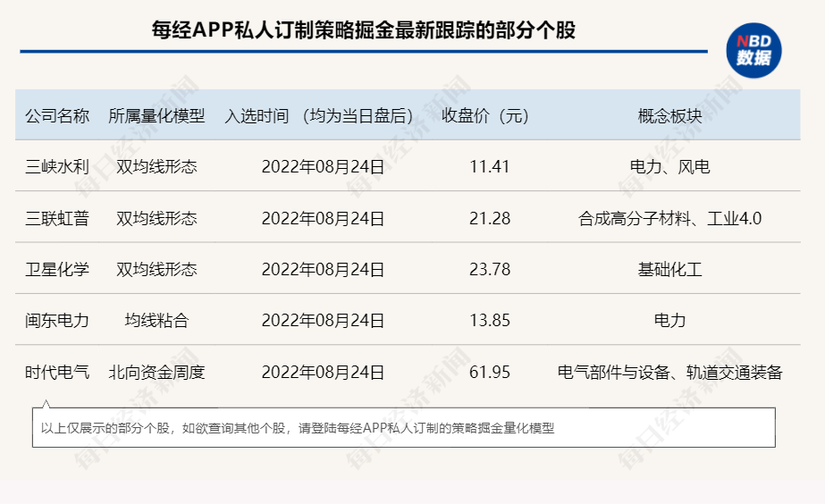The width and height of the screenshot is (825, 504).
Task: Click the 均线粘合 model cell
Action: (x=156, y=321)
